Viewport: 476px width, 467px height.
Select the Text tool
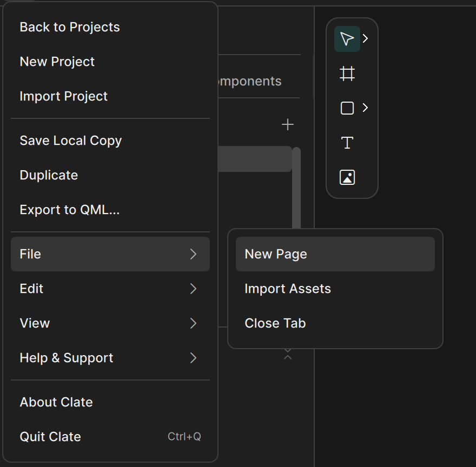(347, 143)
